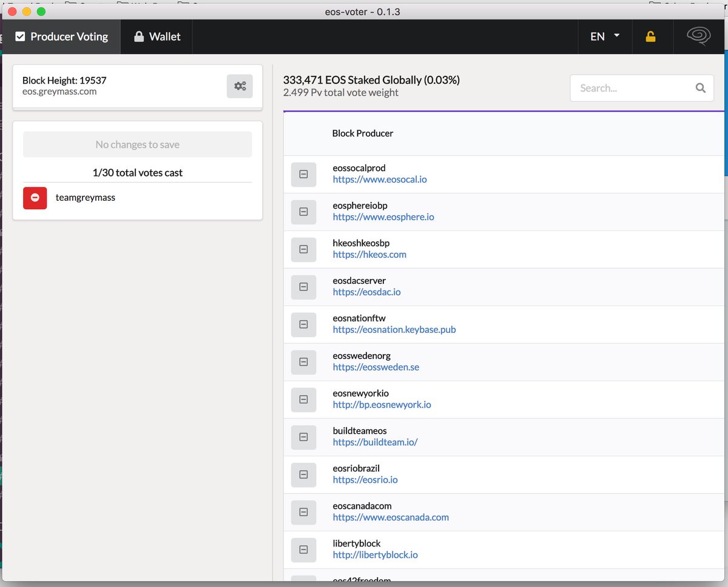Toggle vote for eosphereiobp
Image resolution: width=728 pixels, height=587 pixels.
point(303,212)
